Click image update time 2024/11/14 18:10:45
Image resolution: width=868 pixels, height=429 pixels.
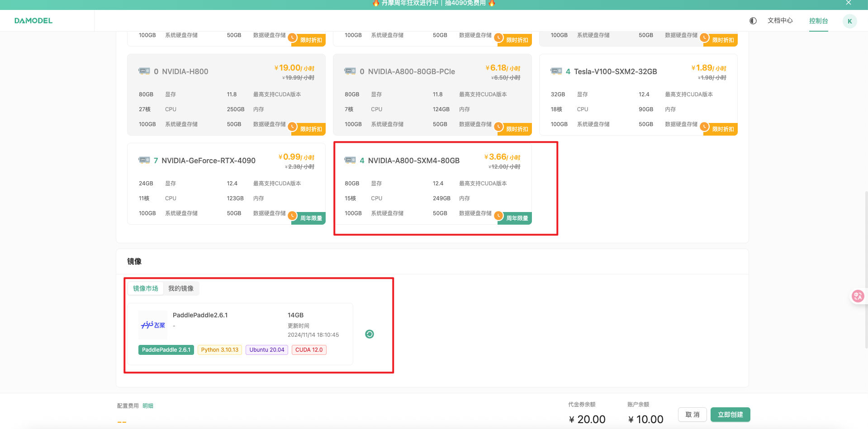point(313,335)
